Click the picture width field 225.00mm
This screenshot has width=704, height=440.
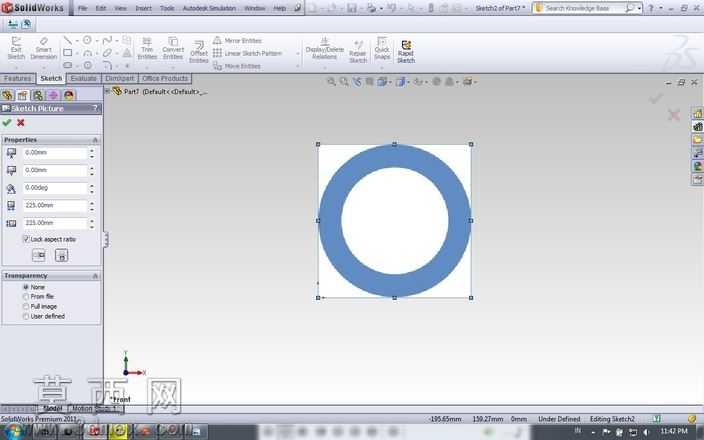pos(55,206)
